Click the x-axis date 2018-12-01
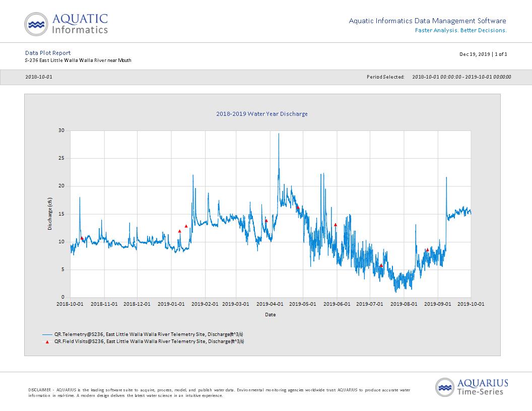Image resolution: width=532 pixels, height=411 pixels. pos(137,304)
